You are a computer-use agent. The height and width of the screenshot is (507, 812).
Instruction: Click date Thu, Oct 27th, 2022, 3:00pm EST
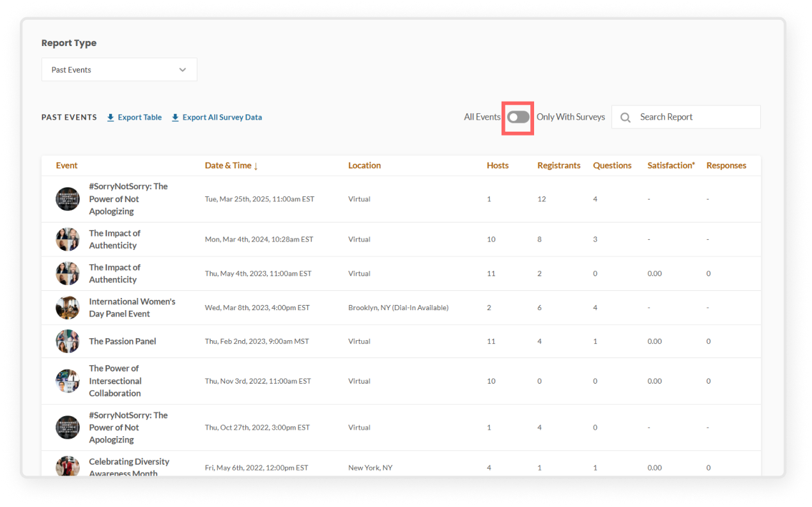tap(257, 428)
